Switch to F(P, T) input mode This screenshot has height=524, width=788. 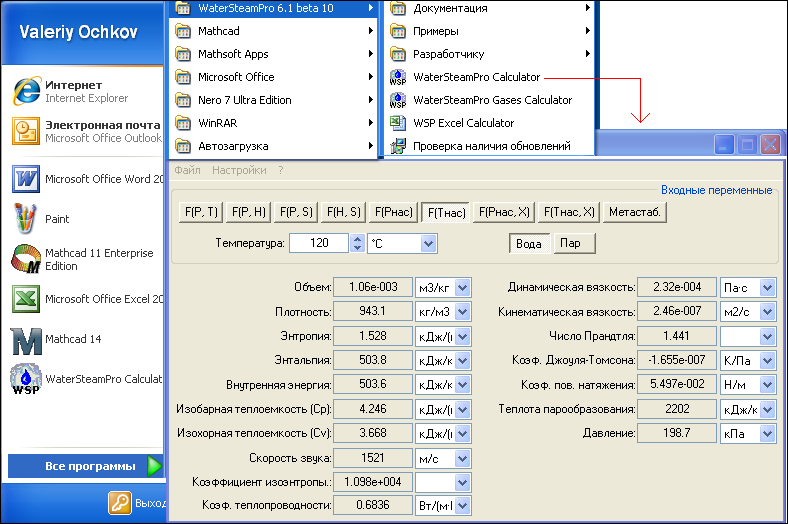tap(201, 212)
